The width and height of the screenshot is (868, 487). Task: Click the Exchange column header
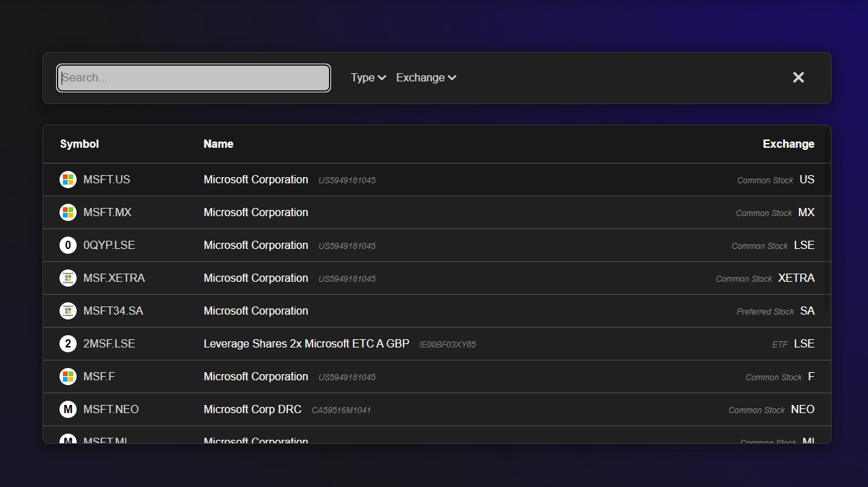(x=789, y=144)
